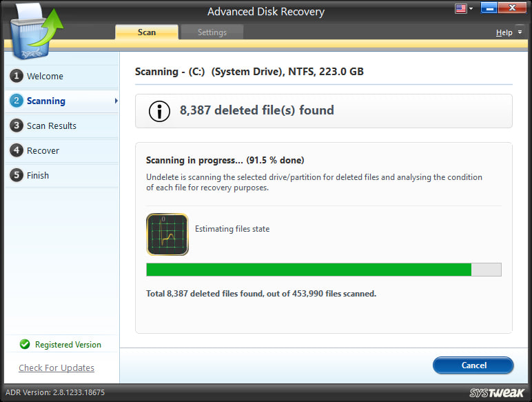The height and width of the screenshot is (402, 532).
Task: Expand the Help dropdown arrow
Action: coord(520,32)
